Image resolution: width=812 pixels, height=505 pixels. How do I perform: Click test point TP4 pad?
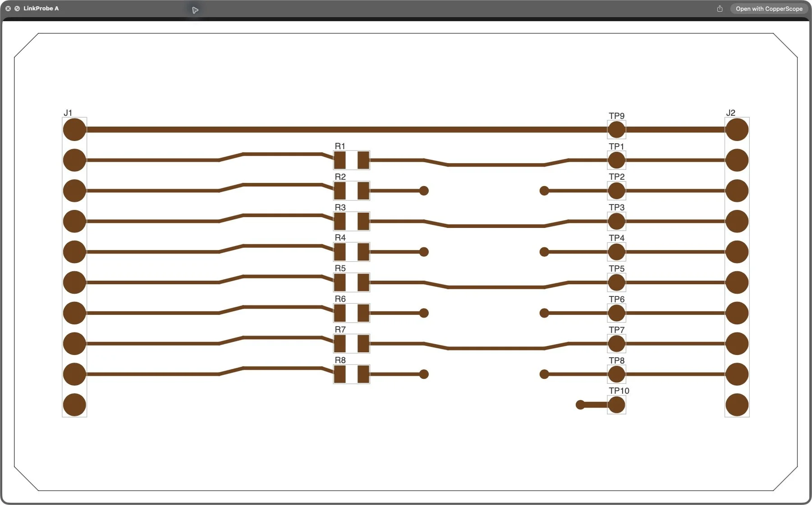coord(616,252)
